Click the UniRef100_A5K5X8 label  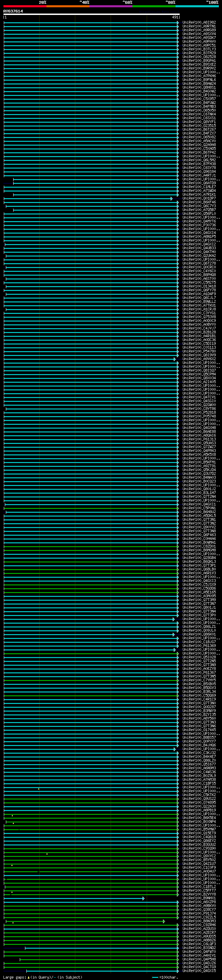point(199,455)
